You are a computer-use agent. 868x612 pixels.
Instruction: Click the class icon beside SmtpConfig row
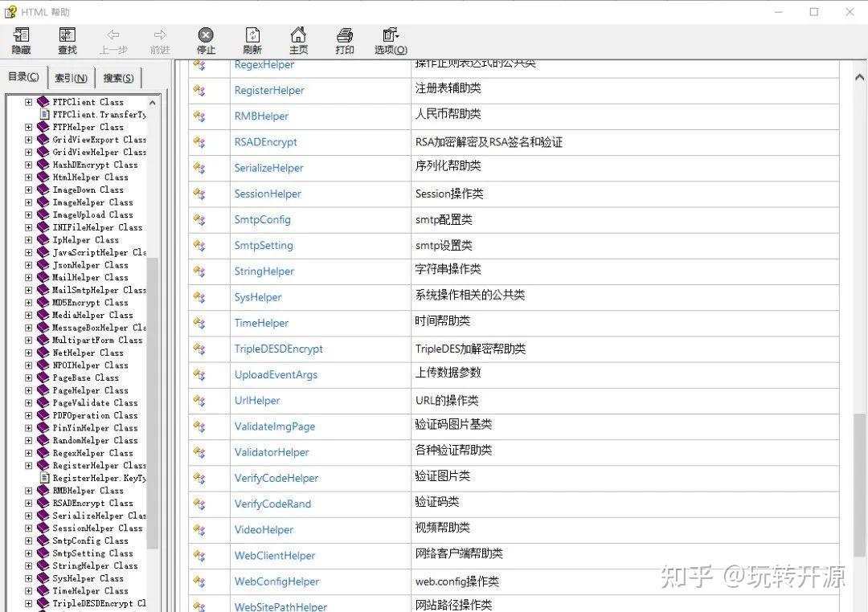(199, 220)
